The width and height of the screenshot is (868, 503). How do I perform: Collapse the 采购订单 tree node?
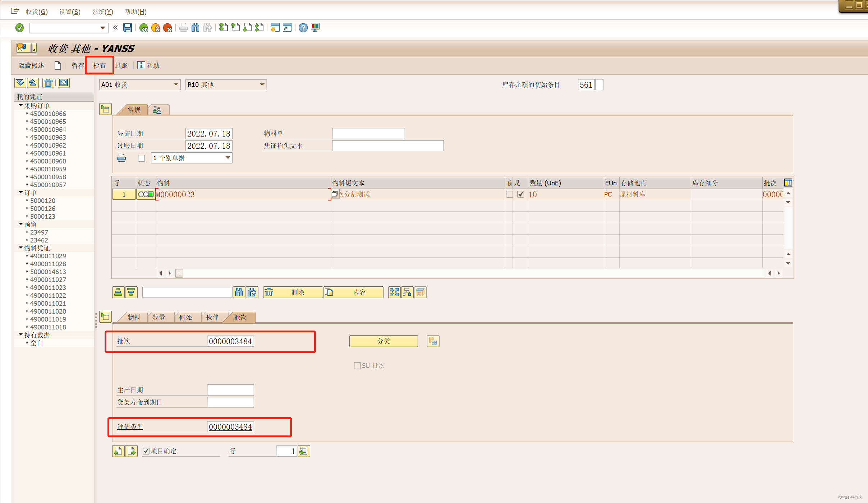pyautogui.click(x=21, y=106)
